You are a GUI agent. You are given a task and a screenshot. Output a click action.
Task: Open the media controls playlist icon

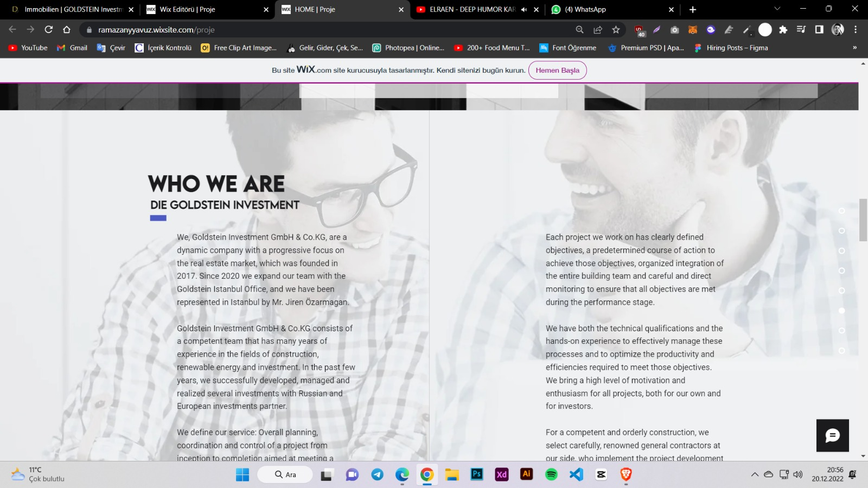801,30
